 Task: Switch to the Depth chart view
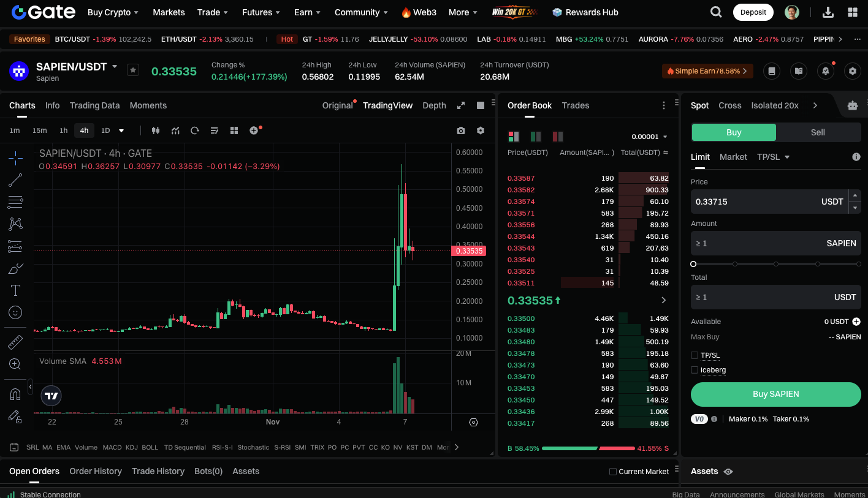point(434,105)
